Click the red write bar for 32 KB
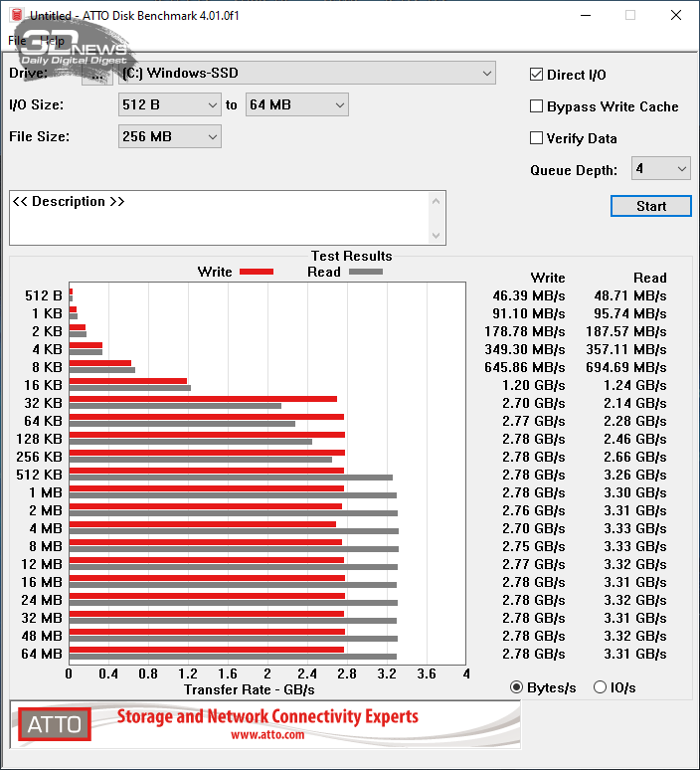This screenshot has width=700, height=770. (203, 399)
